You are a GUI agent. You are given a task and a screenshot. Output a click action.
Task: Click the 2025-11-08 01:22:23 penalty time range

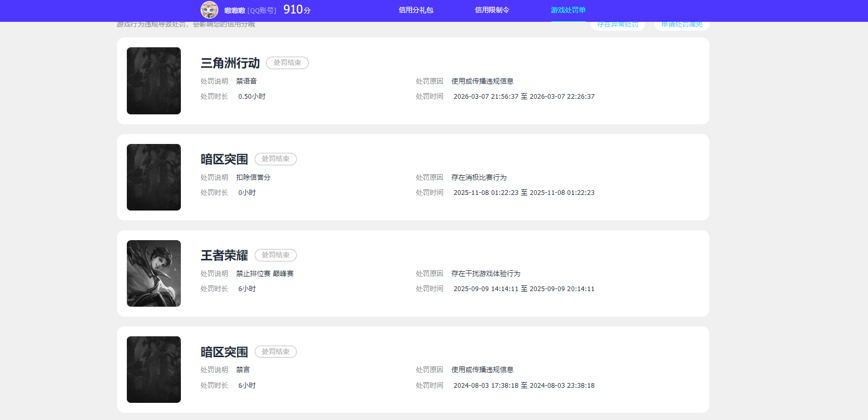[x=524, y=193]
